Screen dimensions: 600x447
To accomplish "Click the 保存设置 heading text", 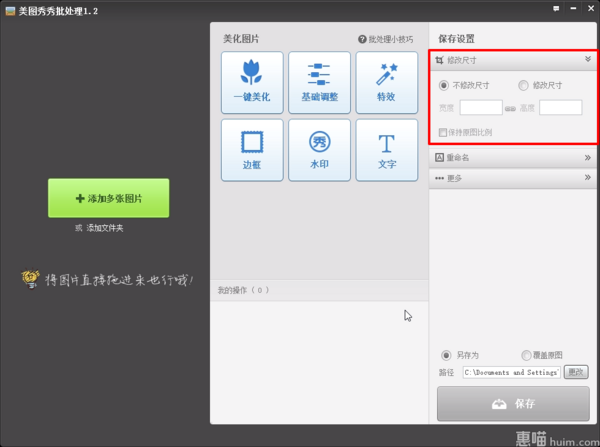I will click(456, 39).
